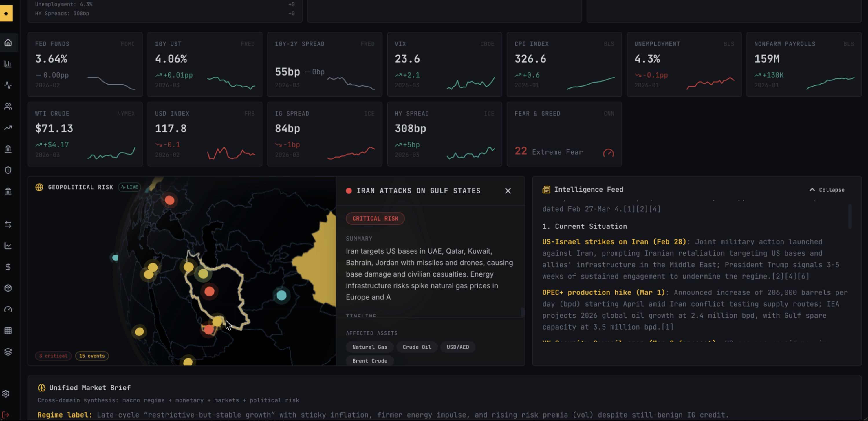The image size is (868, 421).
Task: Open the users panel from the sidebar
Action: [8, 107]
